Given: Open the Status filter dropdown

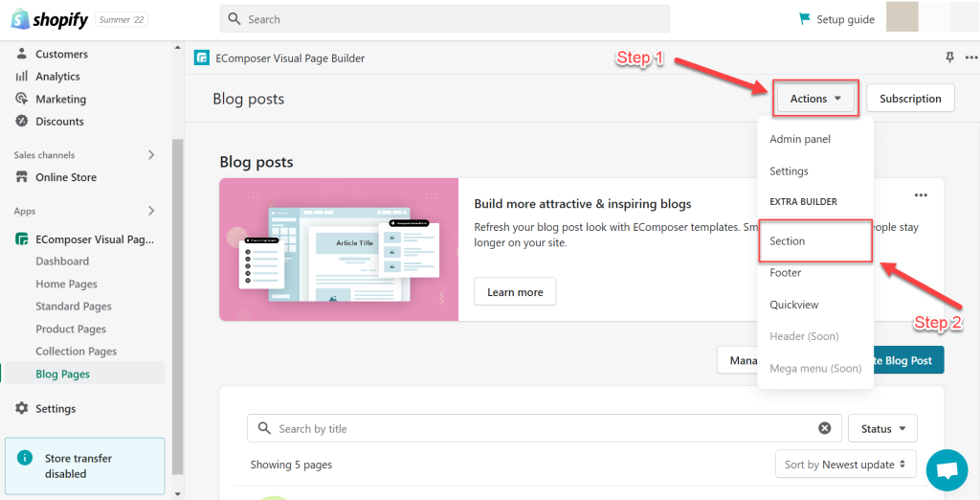Looking at the screenshot, I should click(882, 429).
